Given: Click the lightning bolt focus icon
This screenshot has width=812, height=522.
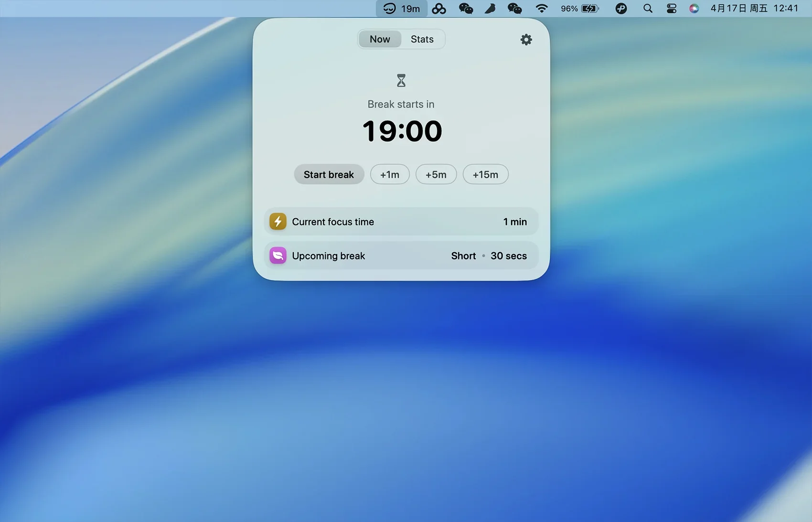Looking at the screenshot, I should [278, 222].
